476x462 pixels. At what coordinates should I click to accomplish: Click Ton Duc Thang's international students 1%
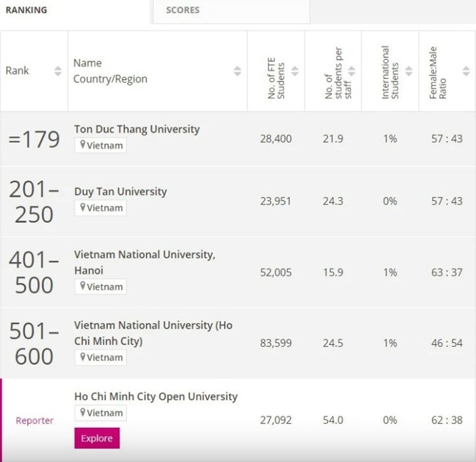click(390, 139)
